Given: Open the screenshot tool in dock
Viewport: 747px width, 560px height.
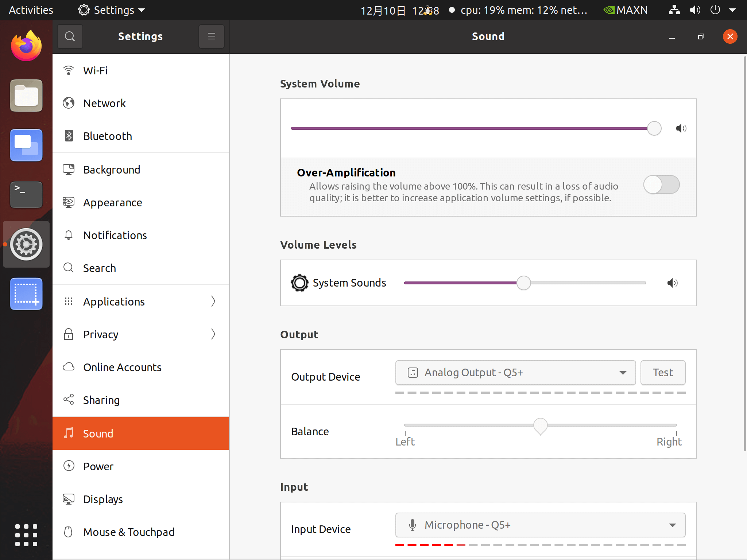Looking at the screenshot, I should point(26,294).
